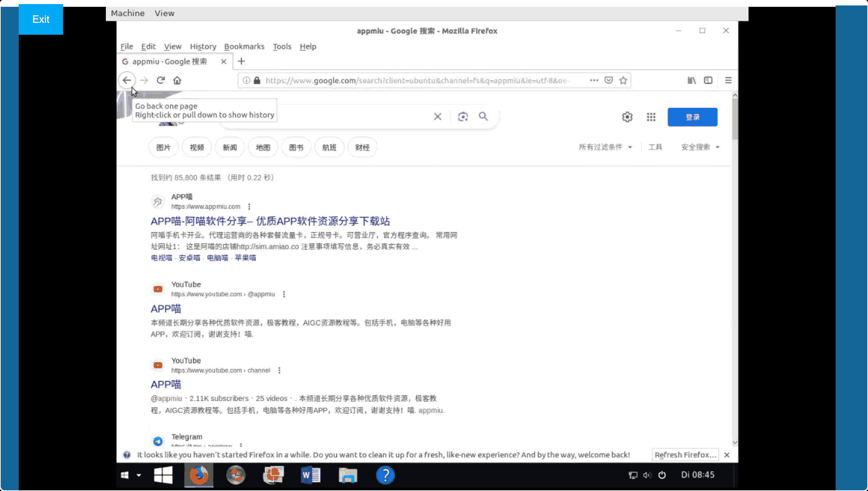Screen dimensions: 868x491
Task: Open the blue help question-mark icon
Action: pyautogui.click(x=385, y=475)
